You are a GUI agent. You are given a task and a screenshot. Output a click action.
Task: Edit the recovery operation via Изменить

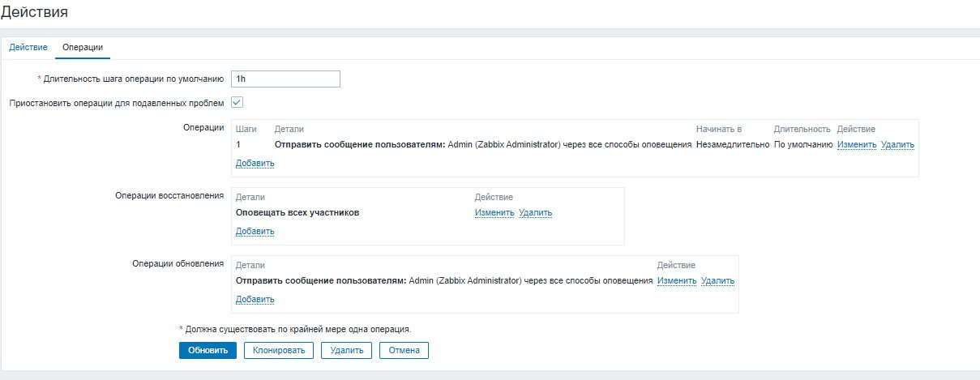494,212
